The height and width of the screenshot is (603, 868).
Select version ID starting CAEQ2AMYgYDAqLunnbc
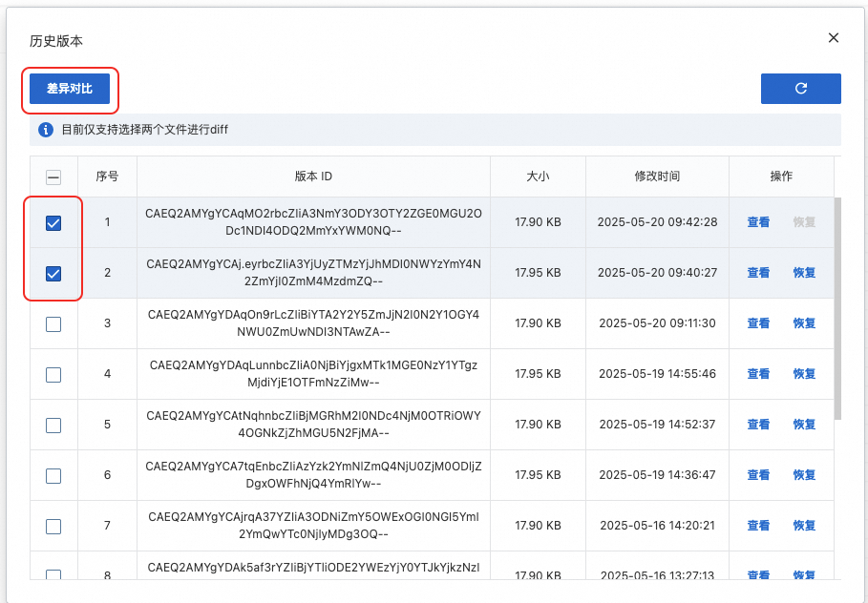tap(313, 374)
